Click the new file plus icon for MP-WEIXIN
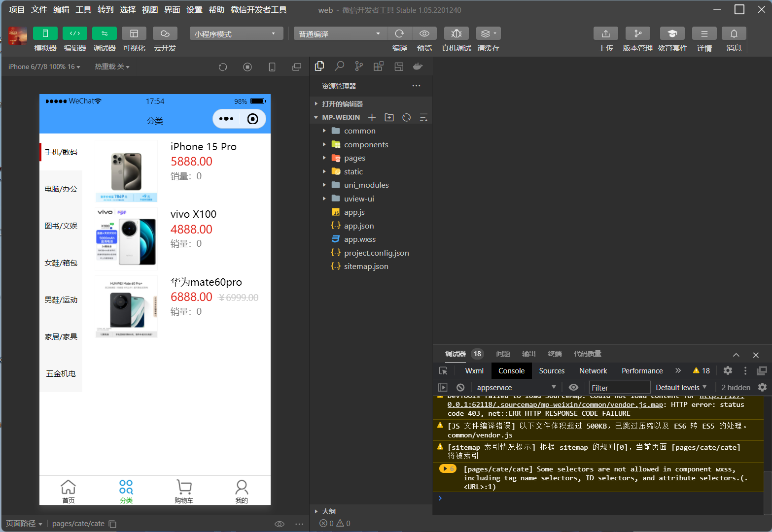Screen dimensions: 772x532 click(x=372, y=117)
